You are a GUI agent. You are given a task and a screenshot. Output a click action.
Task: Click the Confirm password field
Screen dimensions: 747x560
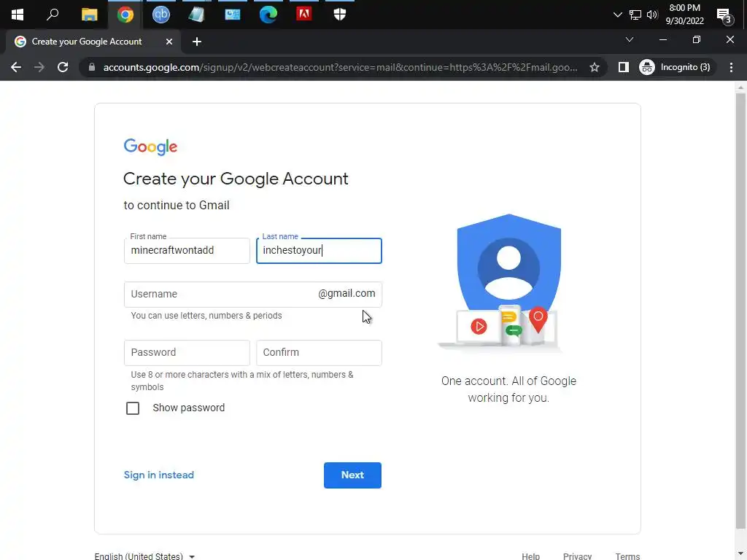[x=319, y=352]
